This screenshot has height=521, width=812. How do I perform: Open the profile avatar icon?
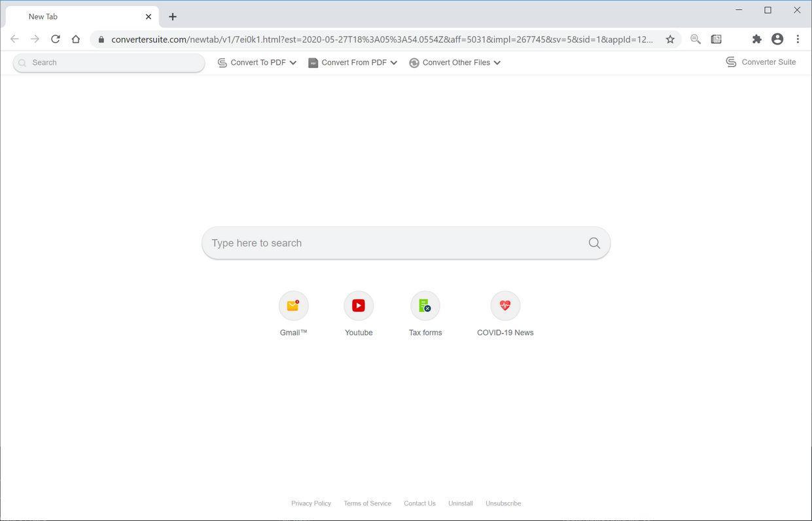(777, 39)
